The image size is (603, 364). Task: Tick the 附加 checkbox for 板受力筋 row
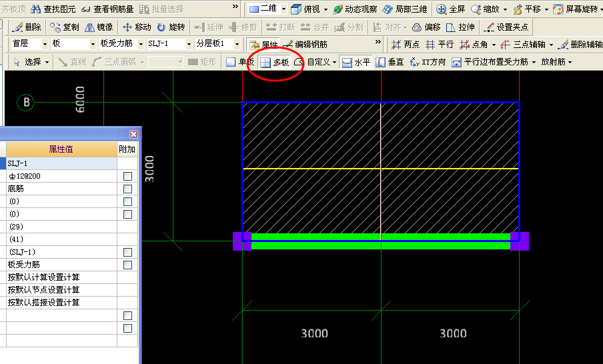point(127,265)
